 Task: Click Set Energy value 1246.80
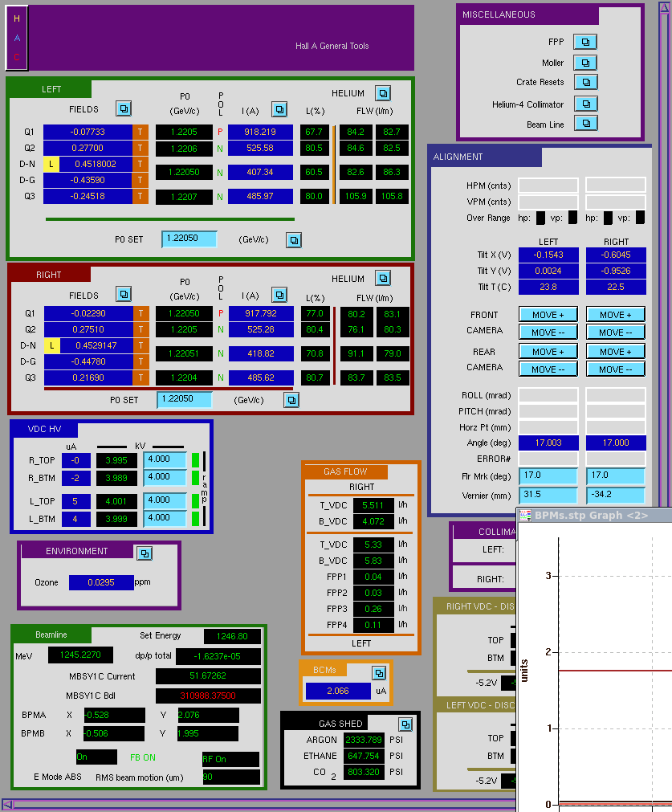(232, 636)
